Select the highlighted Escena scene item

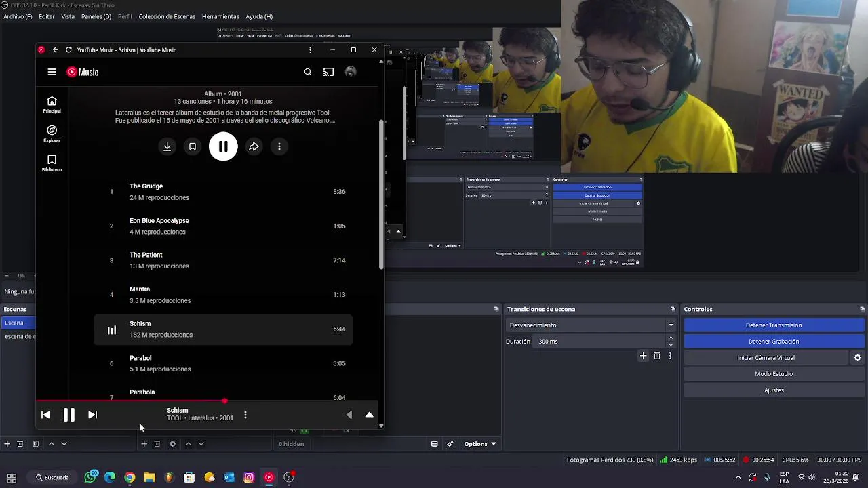[x=18, y=323]
